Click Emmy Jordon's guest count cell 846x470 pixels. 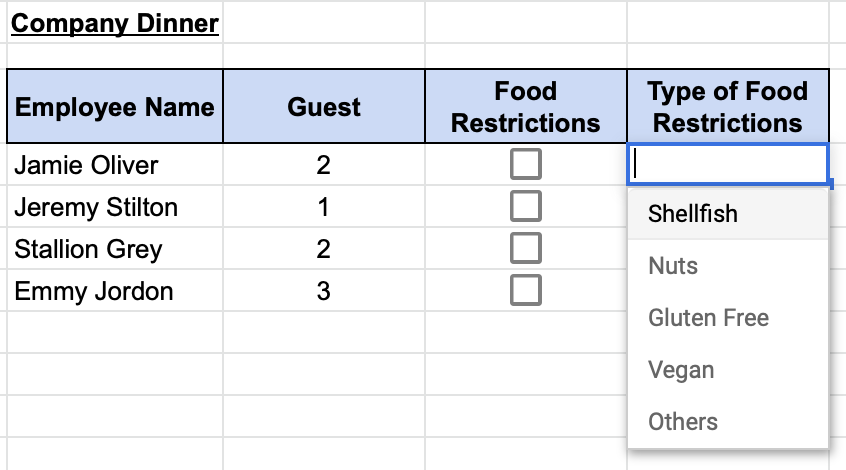324,291
